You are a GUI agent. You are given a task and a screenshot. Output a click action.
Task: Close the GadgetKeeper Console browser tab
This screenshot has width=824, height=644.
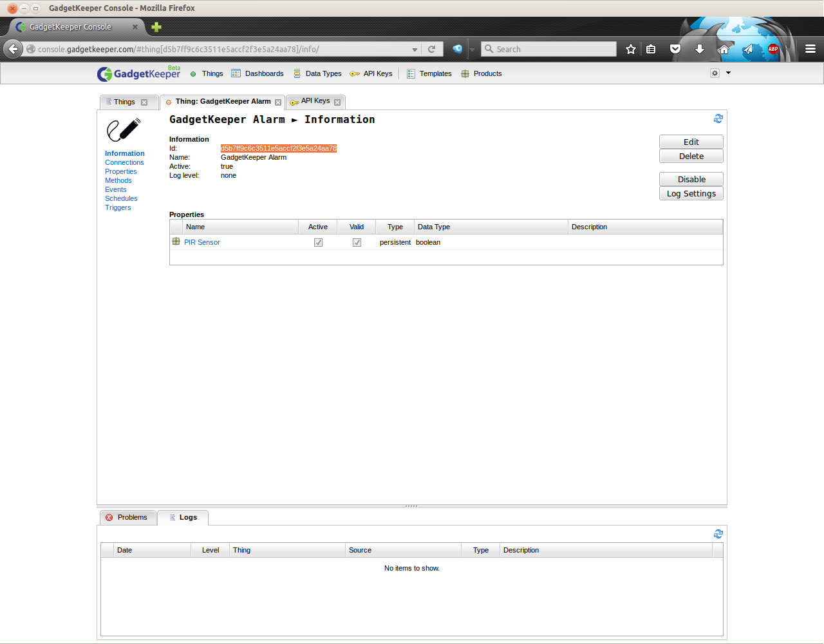pyautogui.click(x=135, y=27)
